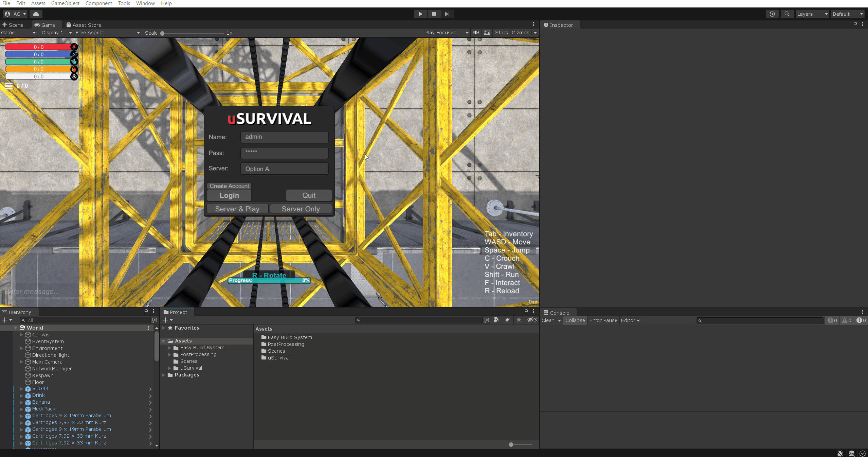Image resolution: width=868 pixels, height=457 pixels.
Task: Lock the Inspector panel
Action: pyautogui.click(x=855, y=24)
